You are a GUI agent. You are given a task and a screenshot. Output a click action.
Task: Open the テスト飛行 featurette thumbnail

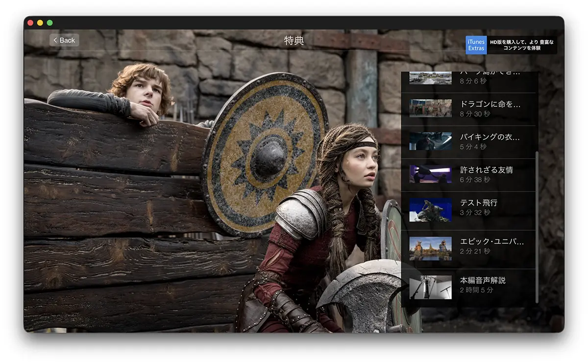tap(430, 210)
